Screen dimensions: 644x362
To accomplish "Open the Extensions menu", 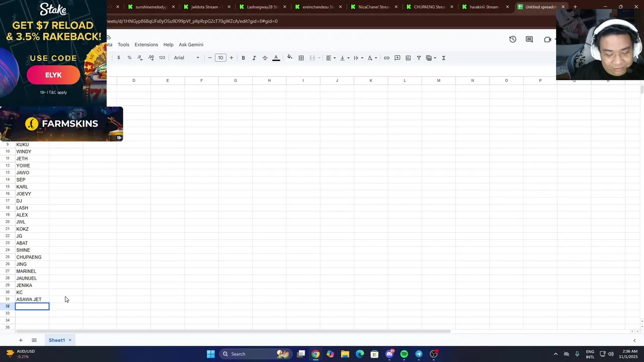I will tap(146, 45).
